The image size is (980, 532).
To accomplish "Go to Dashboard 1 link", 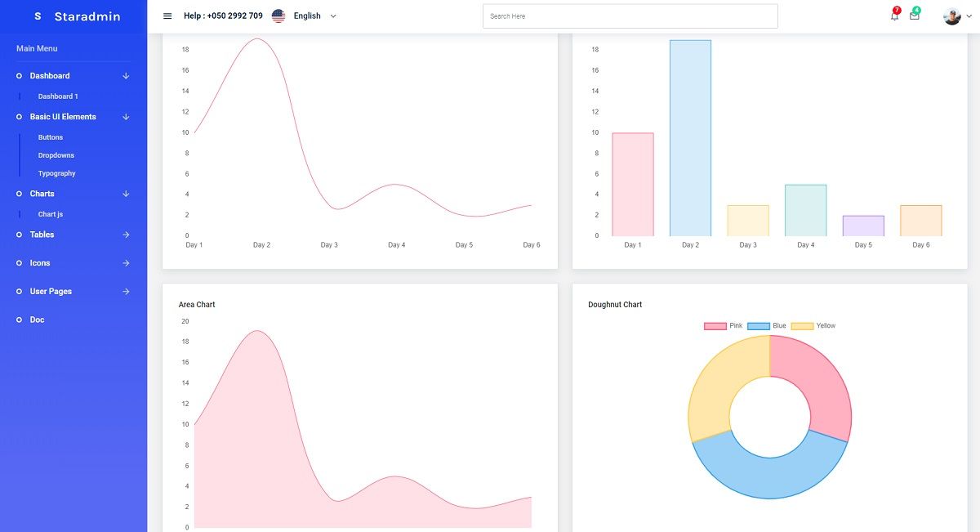I will click(x=58, y=96).
